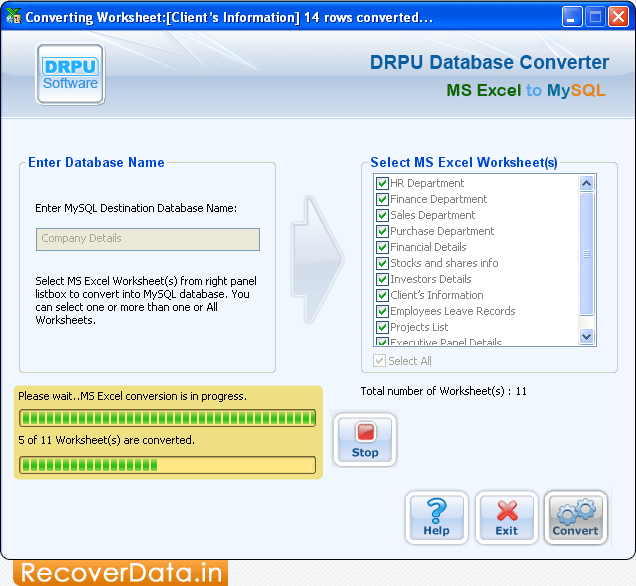
Task: Toggle the Finance Department checkbox
Action: click(x=382, y=199)
